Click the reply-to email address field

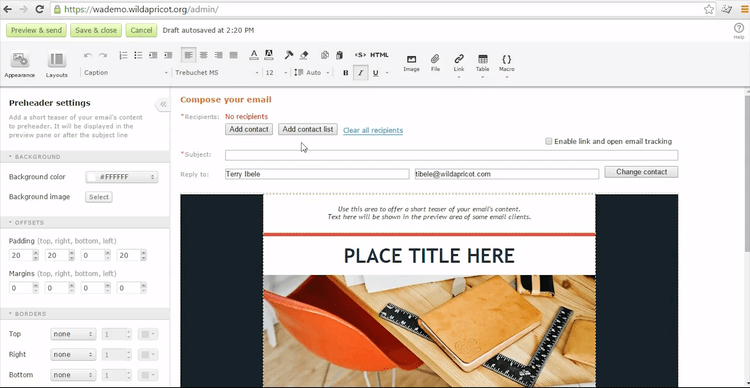pyautogui.click(x=507, y=174)
